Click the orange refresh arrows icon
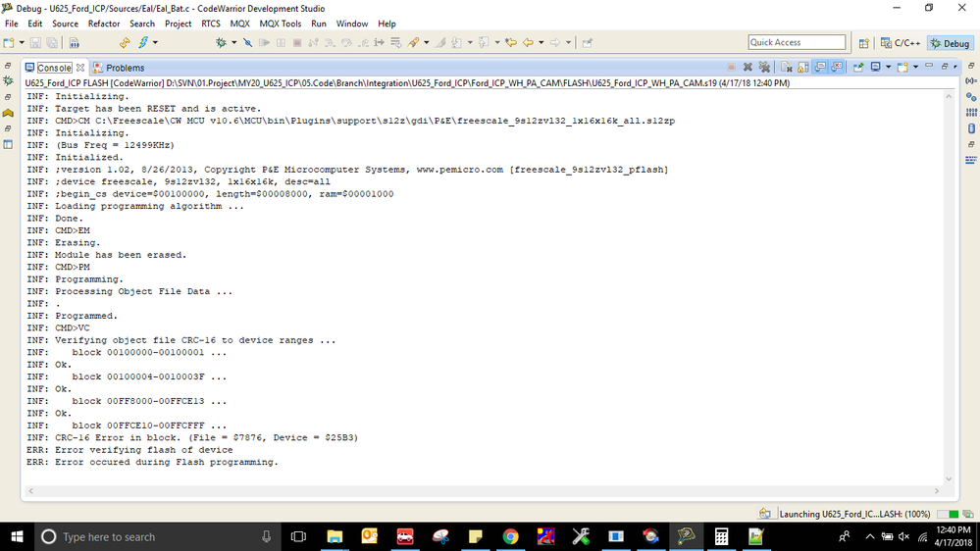Image resolution: width=980 pixels, height=551 pixels. point(125,42)
